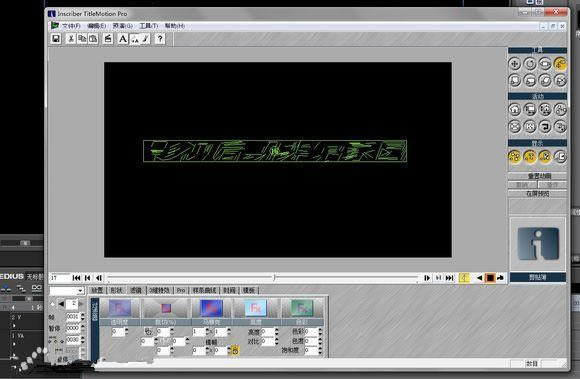The width and height of the screenshot is (580, 379).
Task: Select the rotate circular arrow tool icon
Action: coord(530,64)
